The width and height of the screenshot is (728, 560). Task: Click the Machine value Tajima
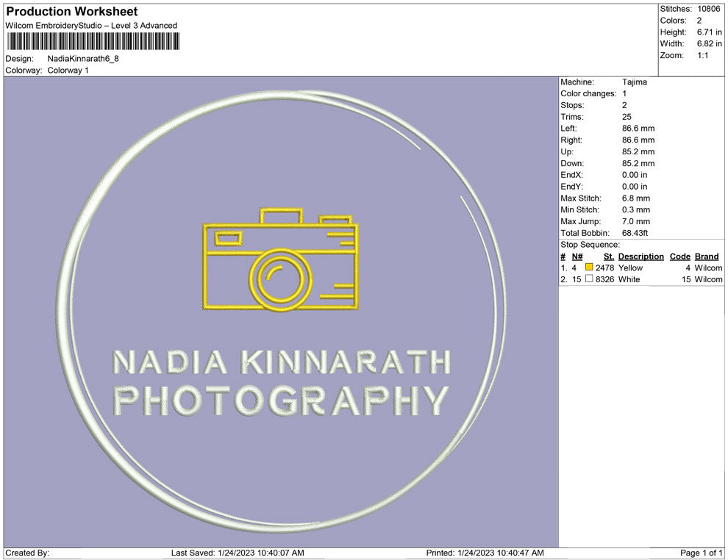(x=634, y=82)
